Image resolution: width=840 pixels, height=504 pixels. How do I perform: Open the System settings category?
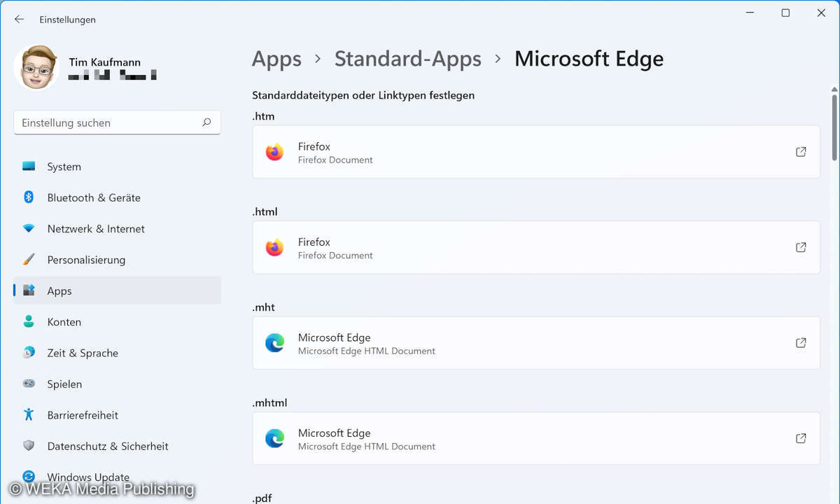[x=118, y=167]
